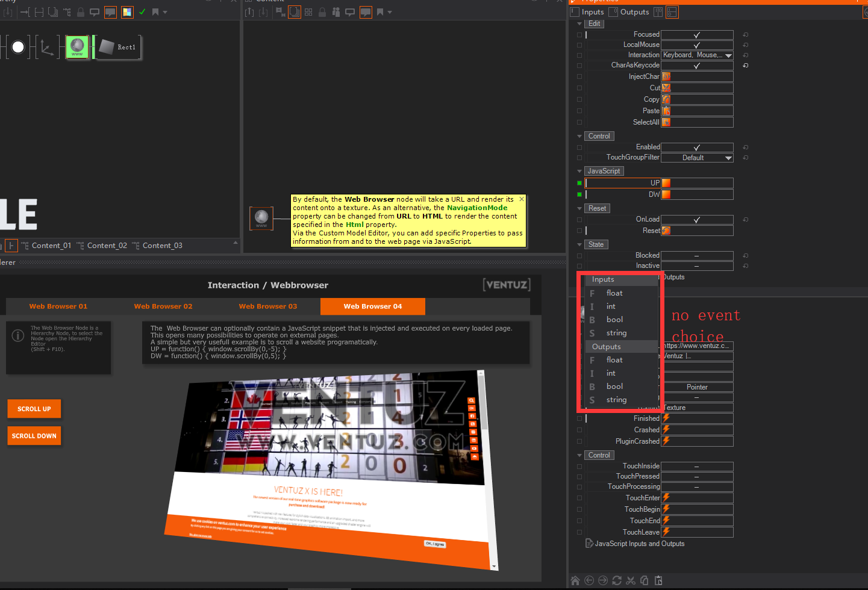Switch to Web Browser 02 tab
The width and height of the screenshot is (868, 590).
163,306
